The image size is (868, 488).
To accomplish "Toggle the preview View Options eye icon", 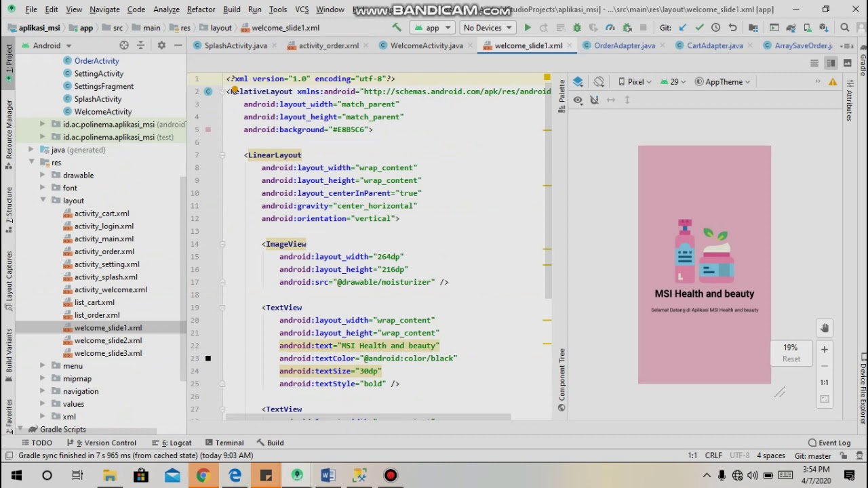I will click(578, 100).
